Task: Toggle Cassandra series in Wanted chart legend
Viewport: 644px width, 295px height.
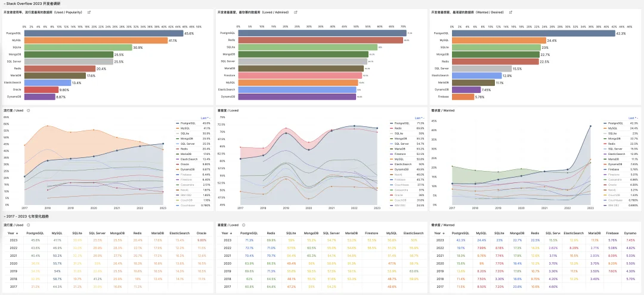Action: (614, 179)
